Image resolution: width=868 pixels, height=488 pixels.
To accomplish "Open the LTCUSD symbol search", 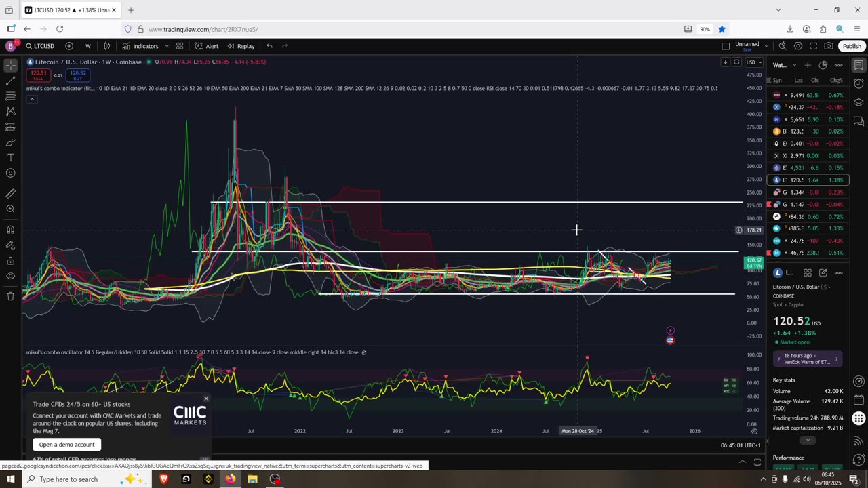I will 41,46.
